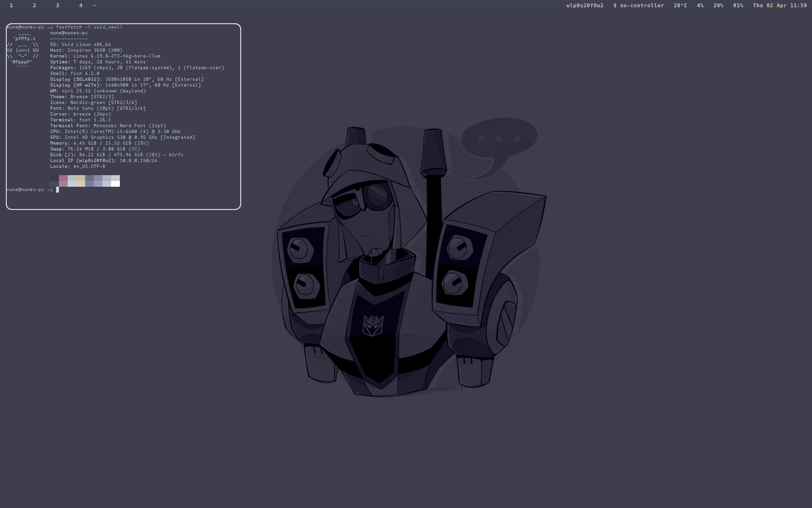This screenshot has width=812, height=508.
Task: Click the GPU: Intel HD Graphics 530 line
Action: [123, 137]
